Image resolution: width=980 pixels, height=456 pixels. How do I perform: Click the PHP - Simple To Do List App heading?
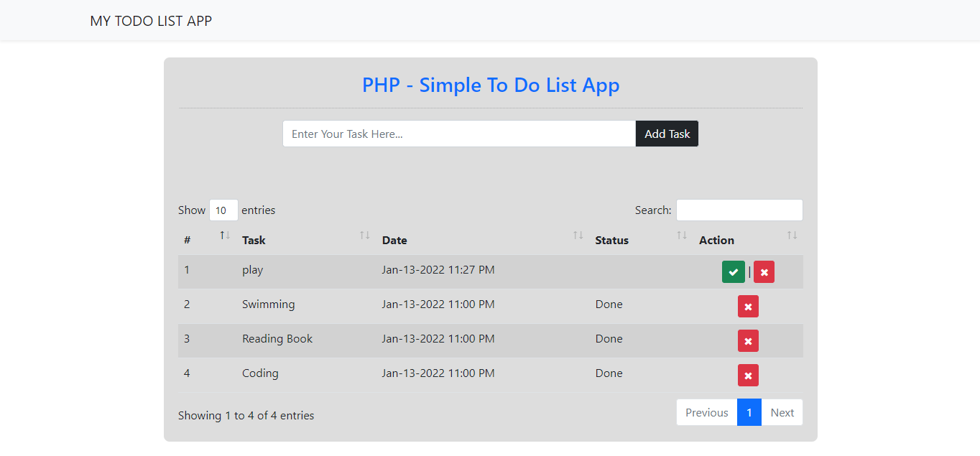click(x=491, y=85)
